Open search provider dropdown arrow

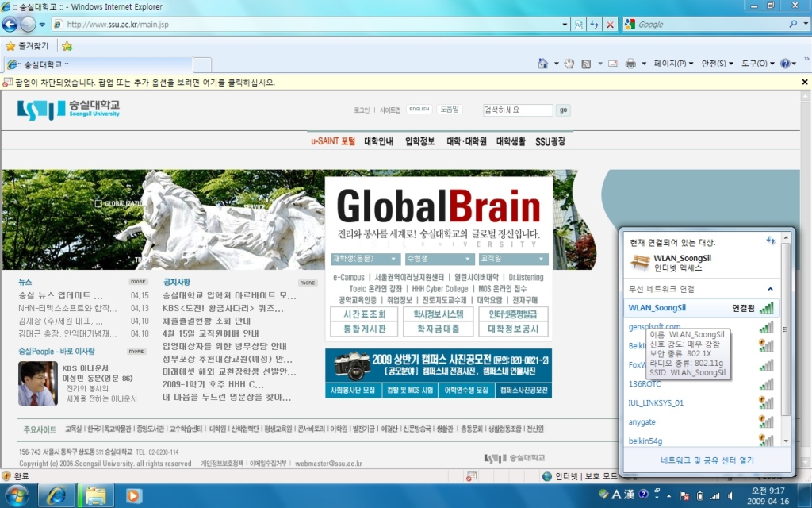pos(806,24)
